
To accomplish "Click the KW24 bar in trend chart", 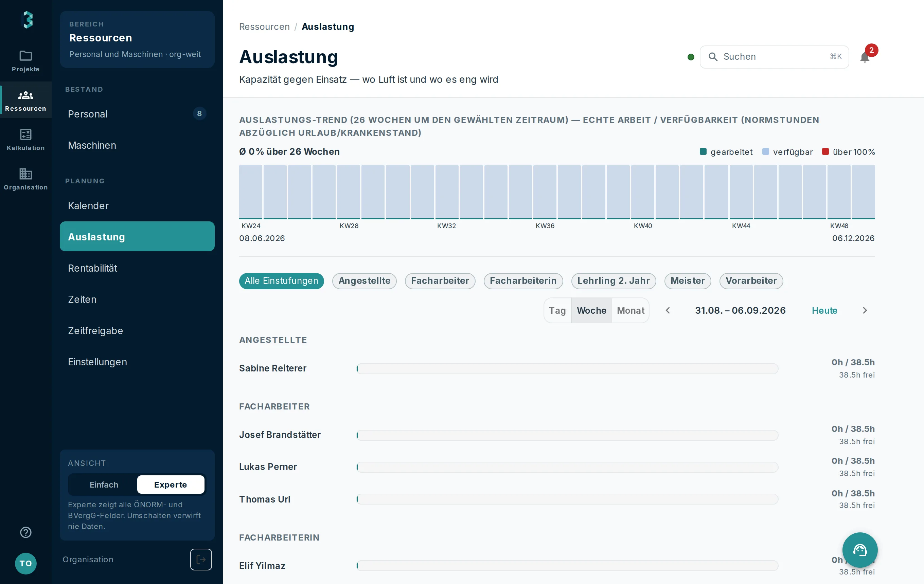I will (x=251, y=192).
